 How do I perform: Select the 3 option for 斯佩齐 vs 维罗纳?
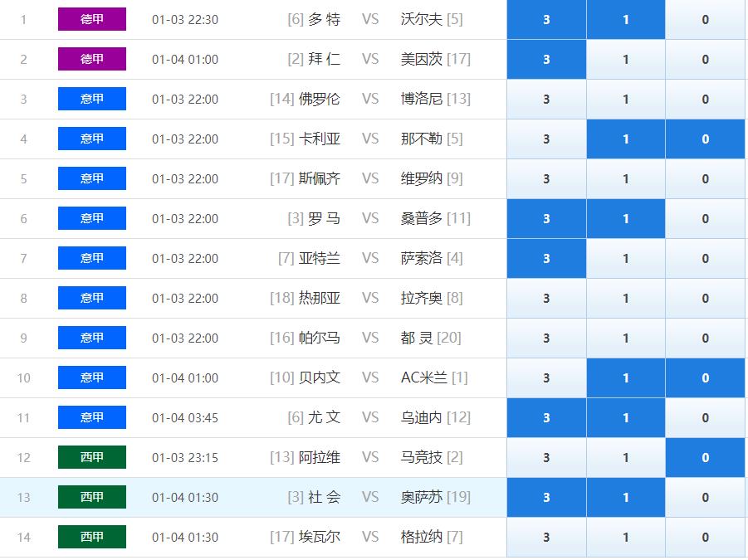pos(546,178)
